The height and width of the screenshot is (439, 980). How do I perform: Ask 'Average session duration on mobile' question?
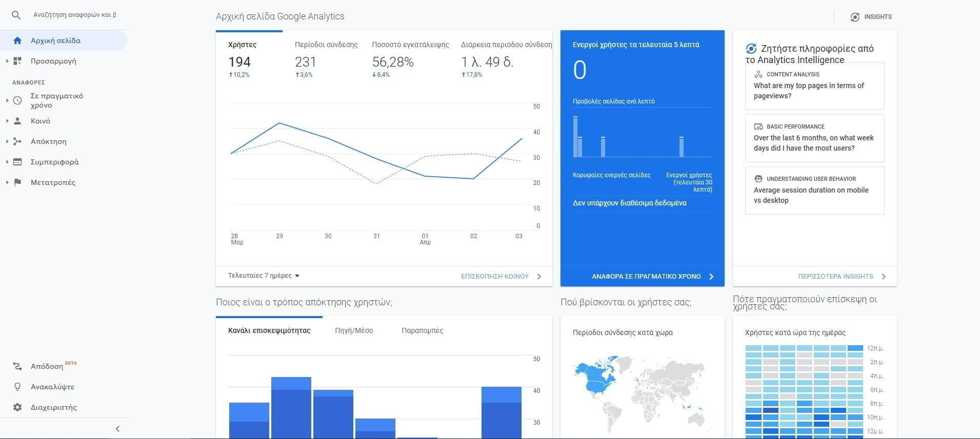814,191
